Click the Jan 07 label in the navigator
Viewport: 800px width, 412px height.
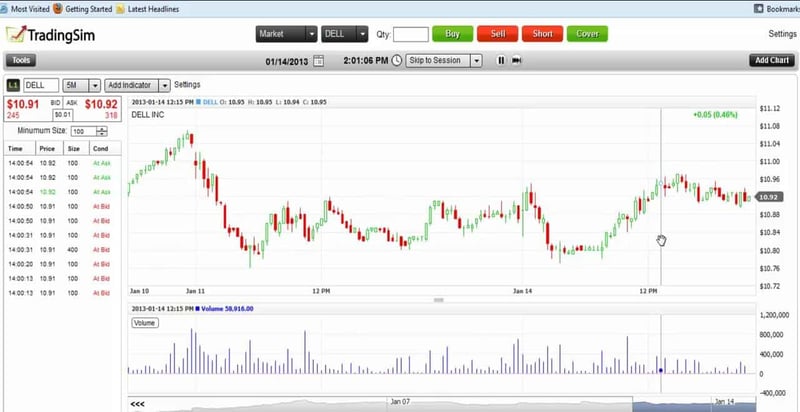(x=400, y=401)
